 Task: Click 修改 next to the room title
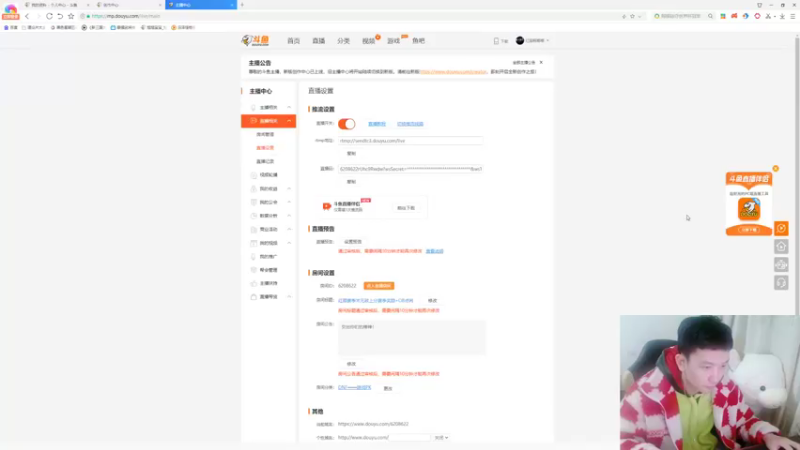(433, 301)
